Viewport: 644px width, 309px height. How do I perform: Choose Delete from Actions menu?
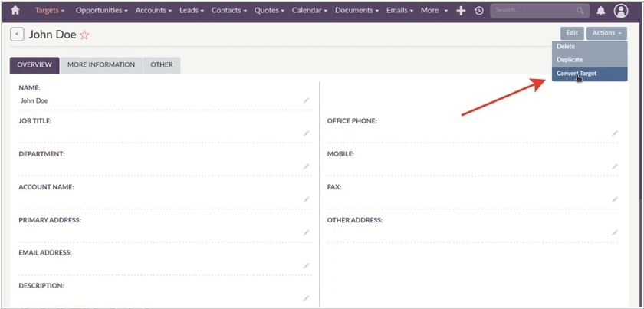(590, 47)
